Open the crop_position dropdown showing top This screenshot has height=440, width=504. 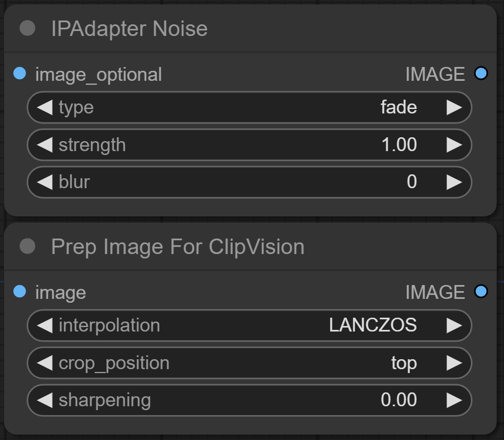(249, 363)
